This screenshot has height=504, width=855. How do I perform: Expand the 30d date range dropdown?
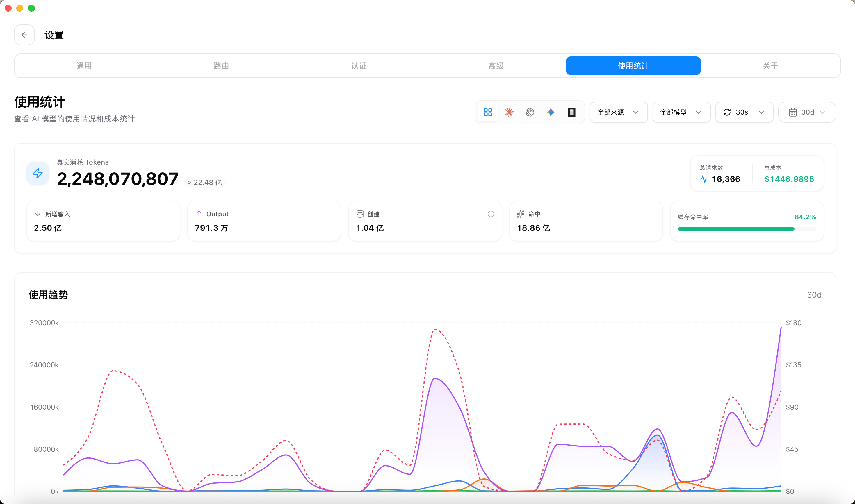click(x=807, y=112)
